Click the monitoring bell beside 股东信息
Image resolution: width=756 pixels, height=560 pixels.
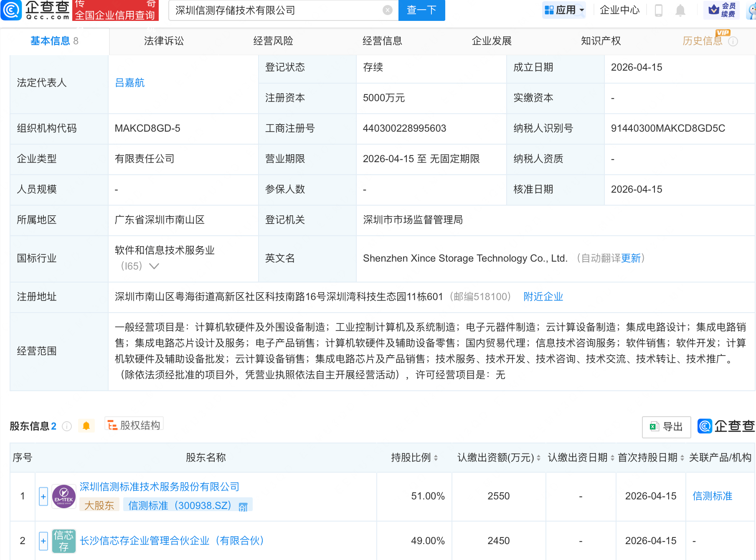coord(86,426)
